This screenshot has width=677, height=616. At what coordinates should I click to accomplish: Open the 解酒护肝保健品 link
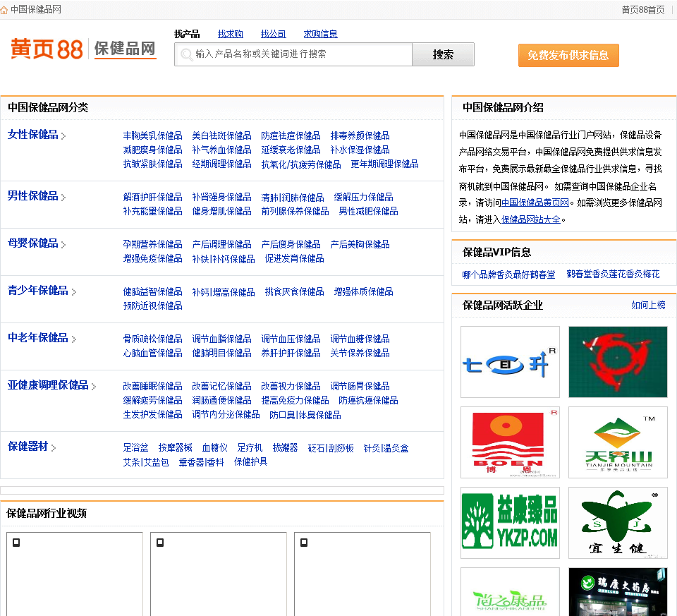(152, 198)
